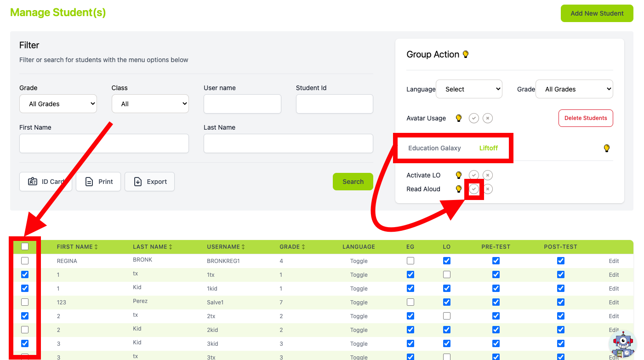Toggle the LO checkbox for 2tx
The height and width of the screenshot is (360, 644).
pos(447,316)
